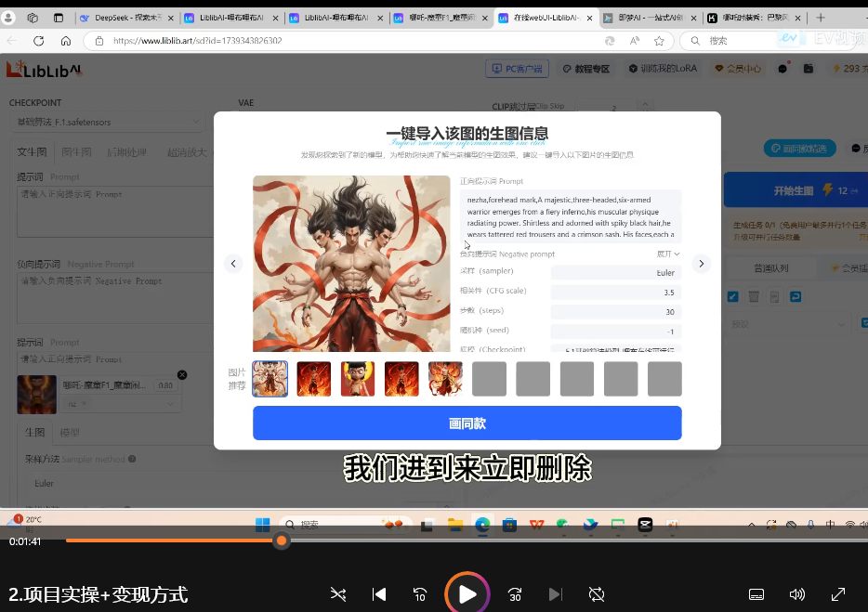Select the third thumbnail with cartoon Nezha
The width and height of the screenshot is (868, 612).
coord(358,379)
